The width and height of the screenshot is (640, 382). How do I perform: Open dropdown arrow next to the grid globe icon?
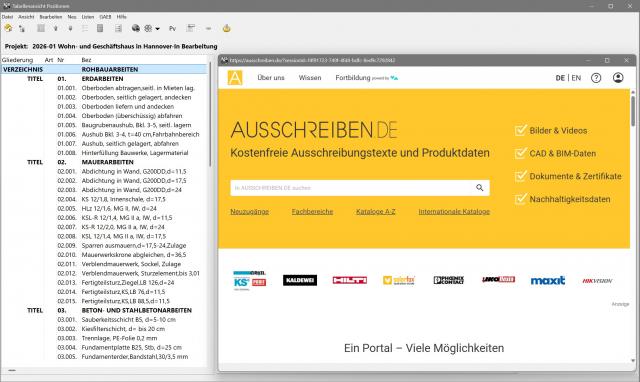(x=158, y=29)
